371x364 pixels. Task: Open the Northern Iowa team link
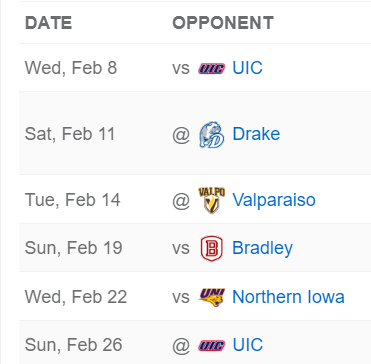click(288, 297)
